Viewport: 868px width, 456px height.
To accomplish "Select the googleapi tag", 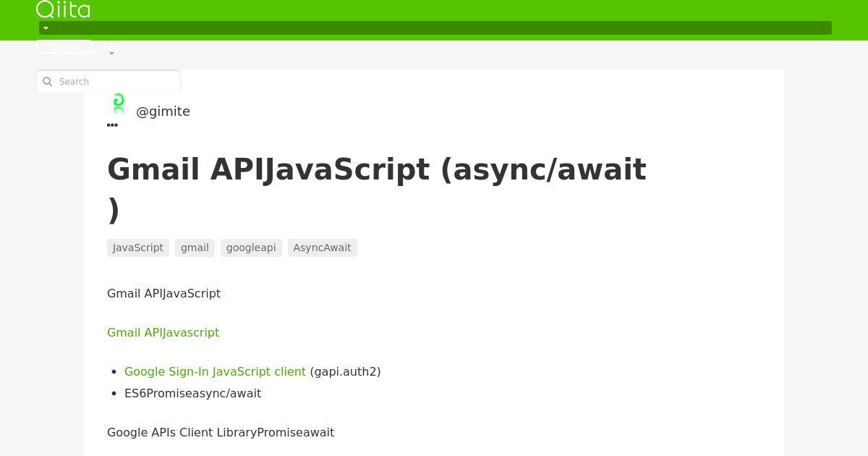I will pos(251,248).
